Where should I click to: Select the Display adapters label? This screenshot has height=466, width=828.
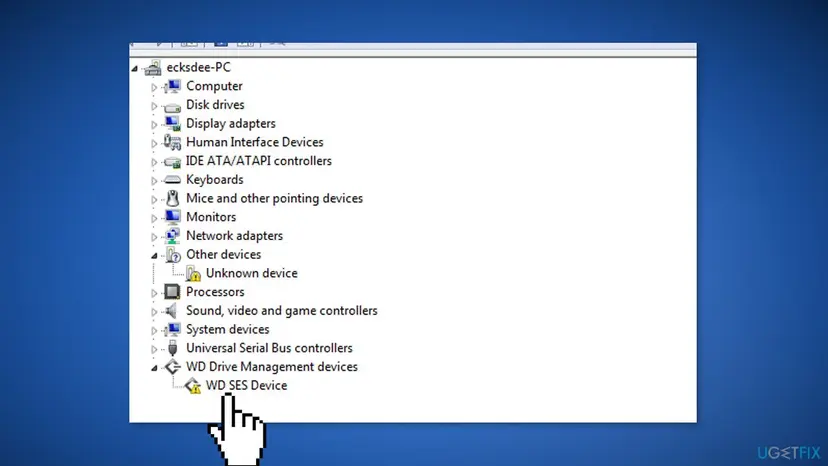pos(231,124)
